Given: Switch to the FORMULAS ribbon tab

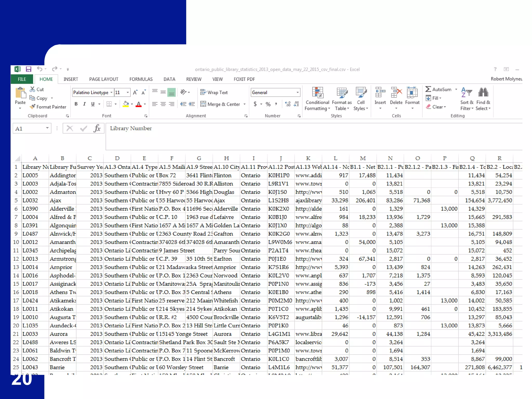Looking at the screenshot, I should tap(141, 79).
